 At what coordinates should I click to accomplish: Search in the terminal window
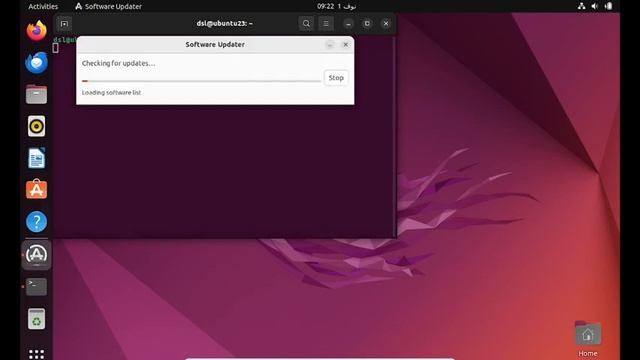[306, 24]
